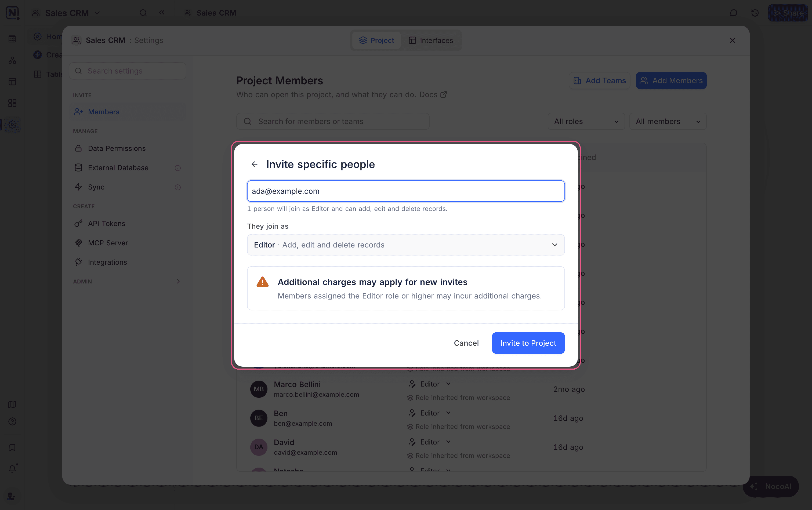
Task: Open Integrations settings
Action: click(x=128, y=262)
